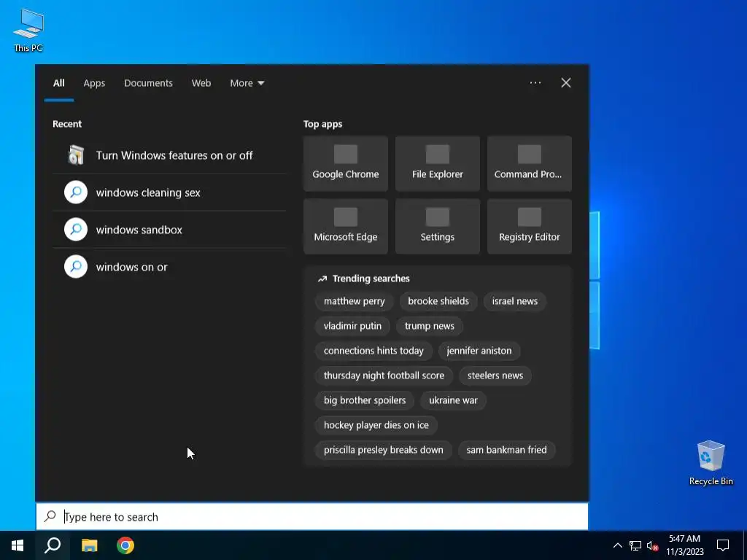Click search icon beside 'windows on or'
Image resolution: width=747 pixels, height=560 pixels.
tap(76, 267)
